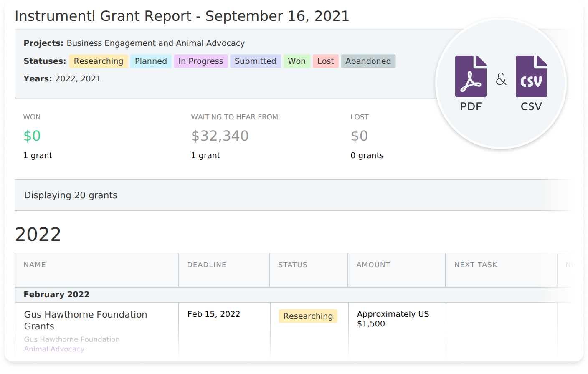Click the Gus Hawthorne Foundation funder name
The width and height of the screenshot is (588, 374).
tap(72, 339)
